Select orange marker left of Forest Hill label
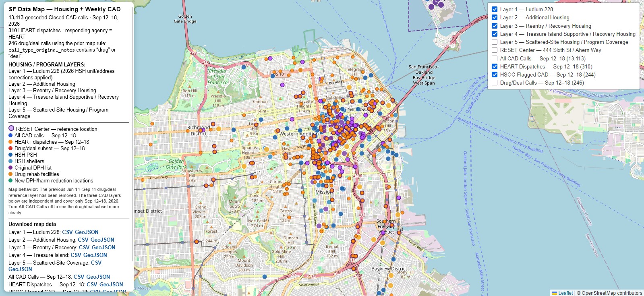Screen dimensions: 644x296 click(x=197, y=242)
